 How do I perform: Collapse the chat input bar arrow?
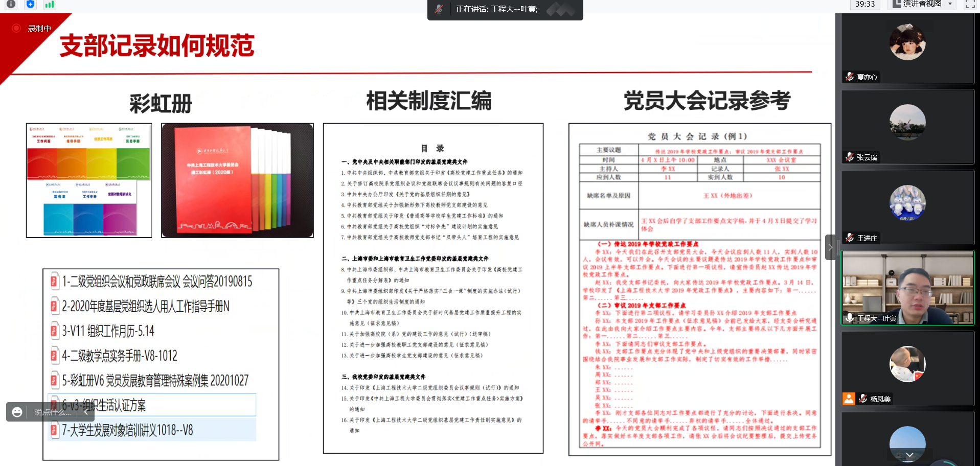click(x=85, y=412)
